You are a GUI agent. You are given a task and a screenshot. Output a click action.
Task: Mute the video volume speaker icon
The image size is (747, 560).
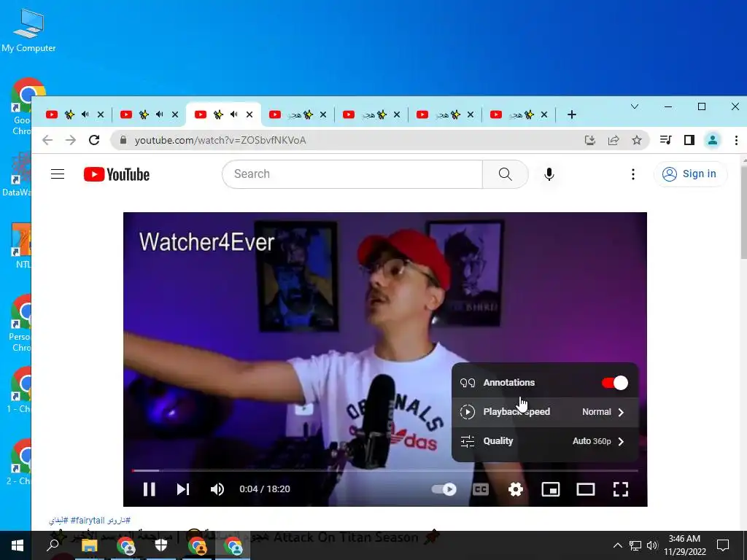point(217,489)
